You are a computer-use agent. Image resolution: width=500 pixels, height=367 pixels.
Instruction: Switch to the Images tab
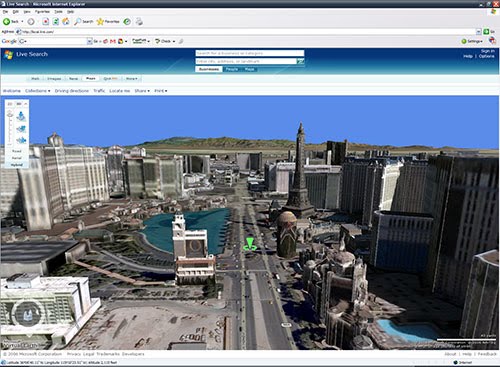tap(54, 79)
